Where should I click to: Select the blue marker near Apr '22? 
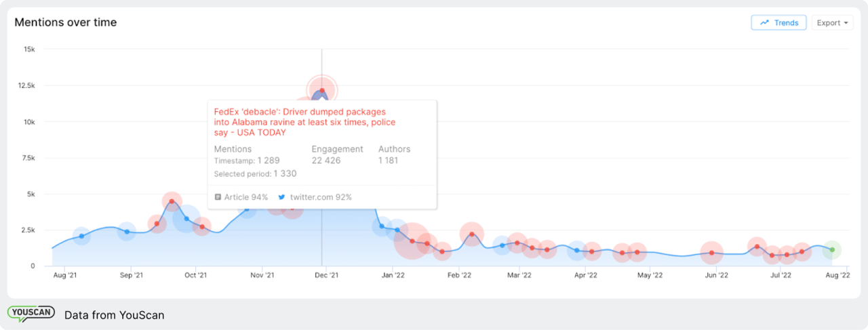pyautogui.click(x=577, y=250)
